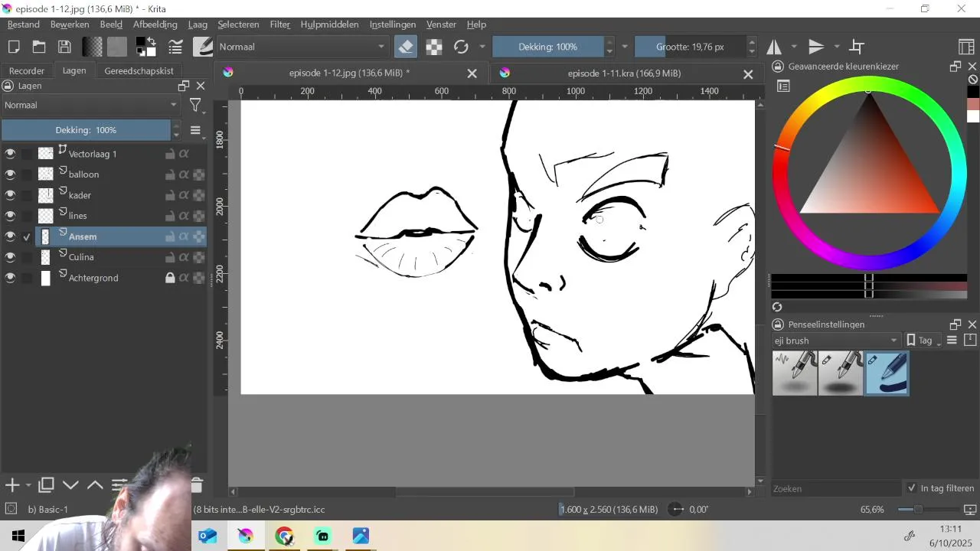
Task: Open workspace chooser icon at top right
Action: [966, 47]
